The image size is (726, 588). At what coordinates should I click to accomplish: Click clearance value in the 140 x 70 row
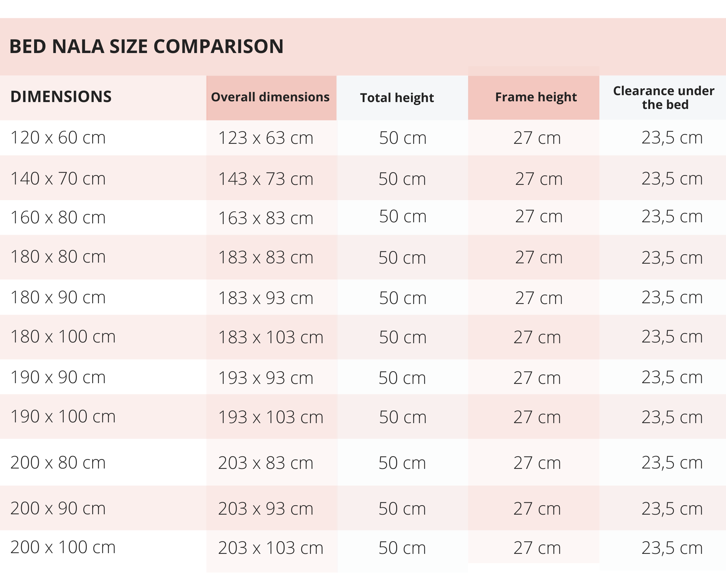(x=672, y=179)
